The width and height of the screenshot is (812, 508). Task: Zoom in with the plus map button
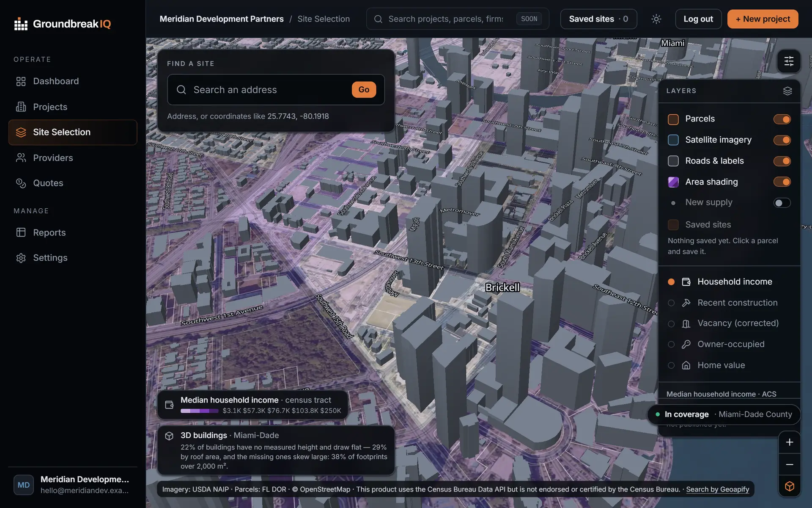point(789,442)
